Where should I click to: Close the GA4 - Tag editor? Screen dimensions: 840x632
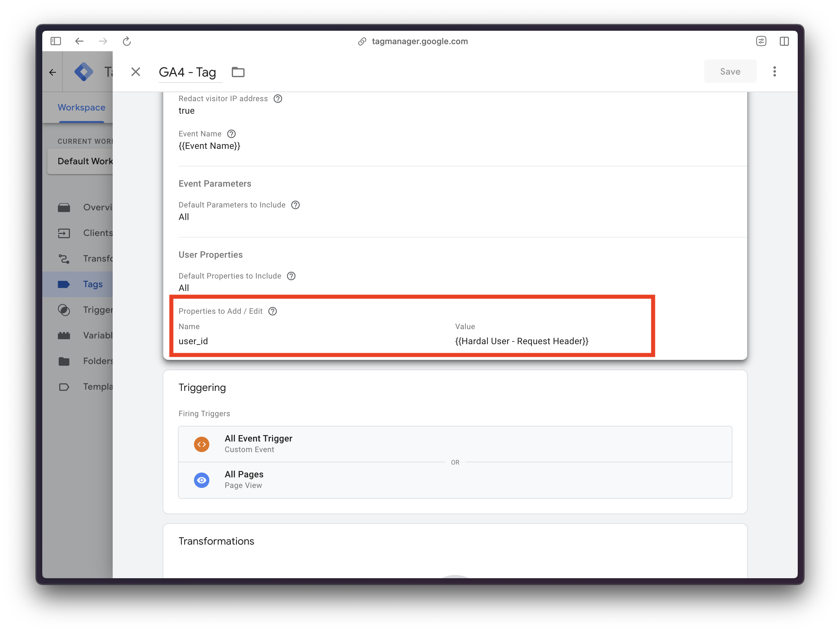[135, 72]
